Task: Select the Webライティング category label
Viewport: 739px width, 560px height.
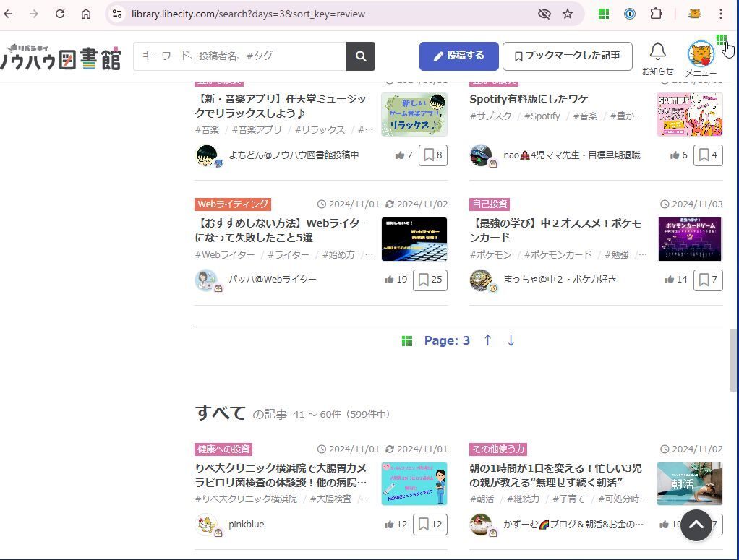Action: point(233,204)
